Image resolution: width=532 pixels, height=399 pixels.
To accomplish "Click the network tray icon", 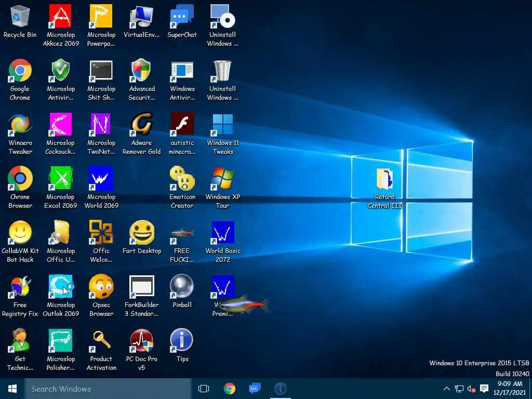I will pyautogui.click(x=459, y=389).
